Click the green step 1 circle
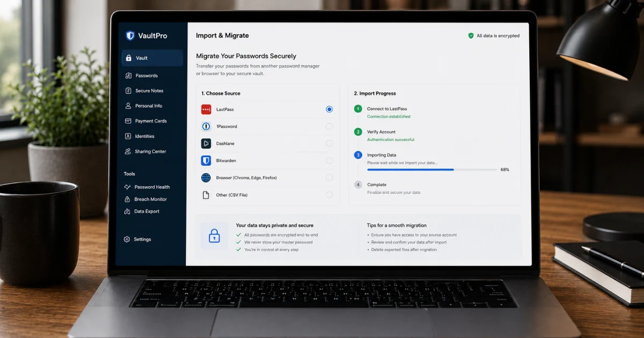This screenshot has height=338, width=644. tap(358, 108)
